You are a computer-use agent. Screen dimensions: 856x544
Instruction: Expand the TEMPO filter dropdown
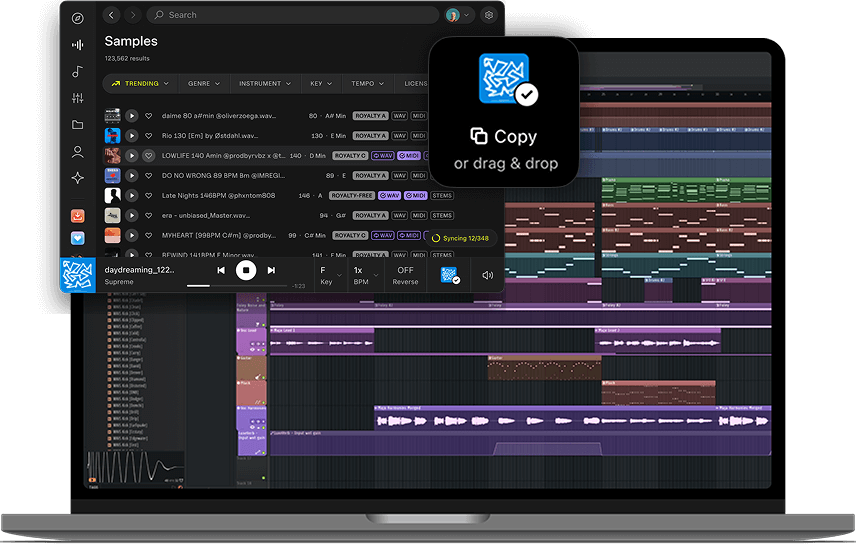[x=368, y=84]
